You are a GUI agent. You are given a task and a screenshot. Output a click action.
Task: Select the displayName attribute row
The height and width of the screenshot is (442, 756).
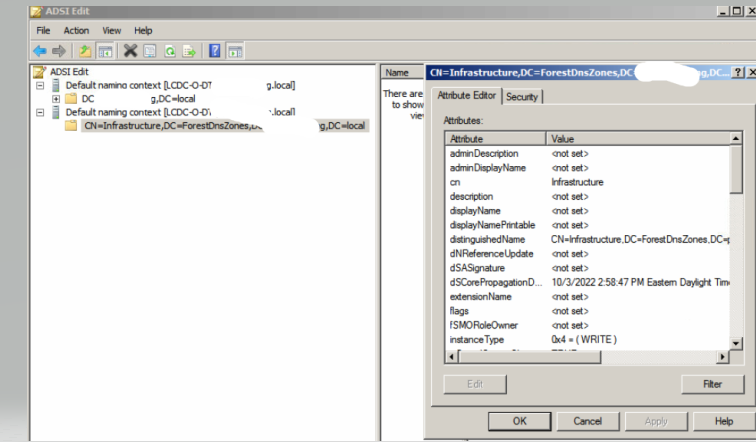coord(587,211)
